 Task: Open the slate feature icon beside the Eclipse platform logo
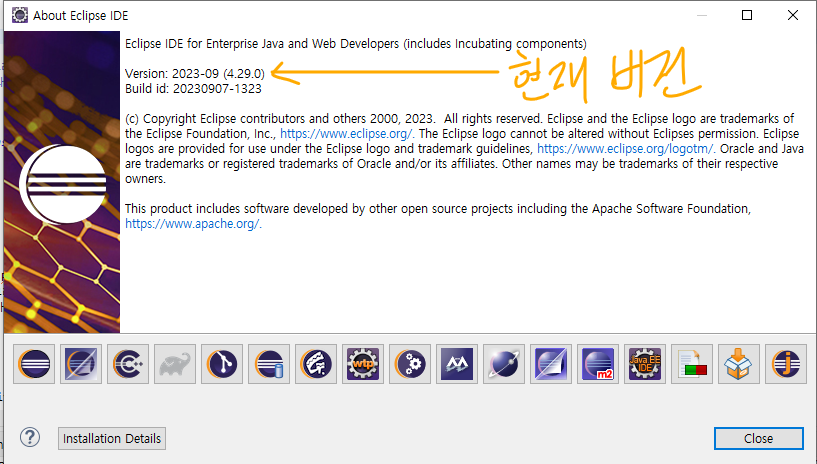click(81, 364)
